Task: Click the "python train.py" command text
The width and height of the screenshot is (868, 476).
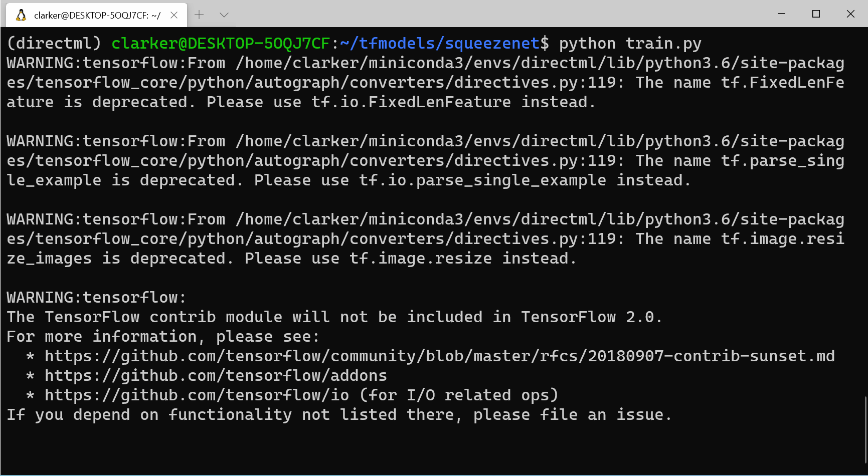Action: pyautogui.click(x=630, y=44)
